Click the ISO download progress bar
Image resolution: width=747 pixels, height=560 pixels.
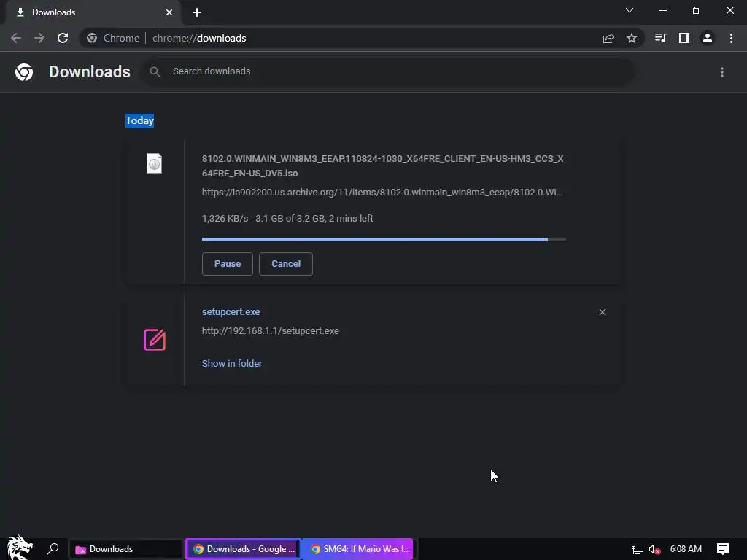(384, 239)
